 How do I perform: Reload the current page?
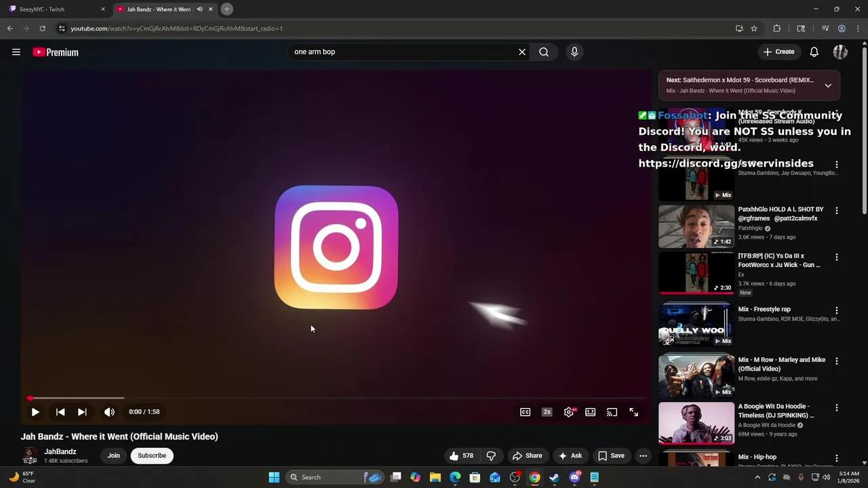pos(42,28)
